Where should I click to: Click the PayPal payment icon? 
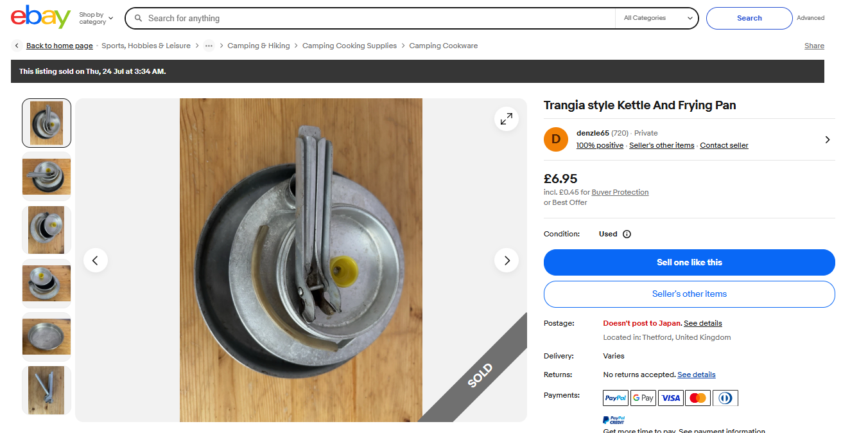(616, 398)
